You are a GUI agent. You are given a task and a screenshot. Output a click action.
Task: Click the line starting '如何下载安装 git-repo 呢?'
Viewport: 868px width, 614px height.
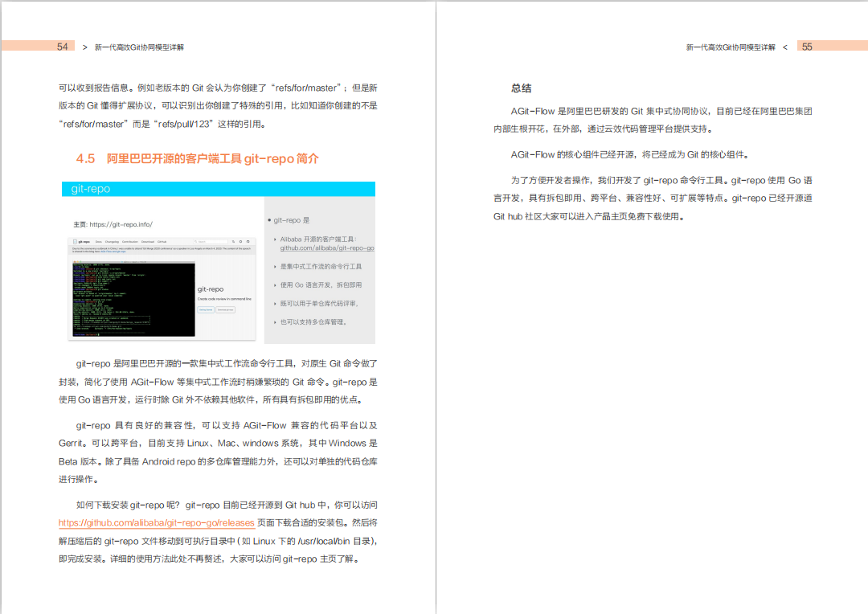[227, 505]
